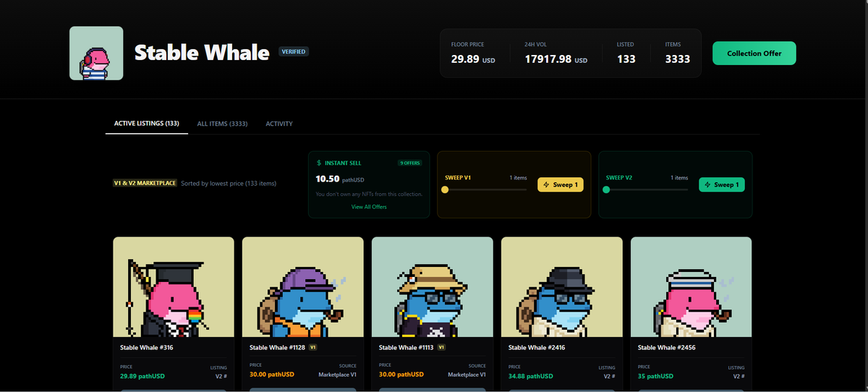Click the 34.88 pathUSD price
Viewport: 868px width, 392px height.
[531, 376]
